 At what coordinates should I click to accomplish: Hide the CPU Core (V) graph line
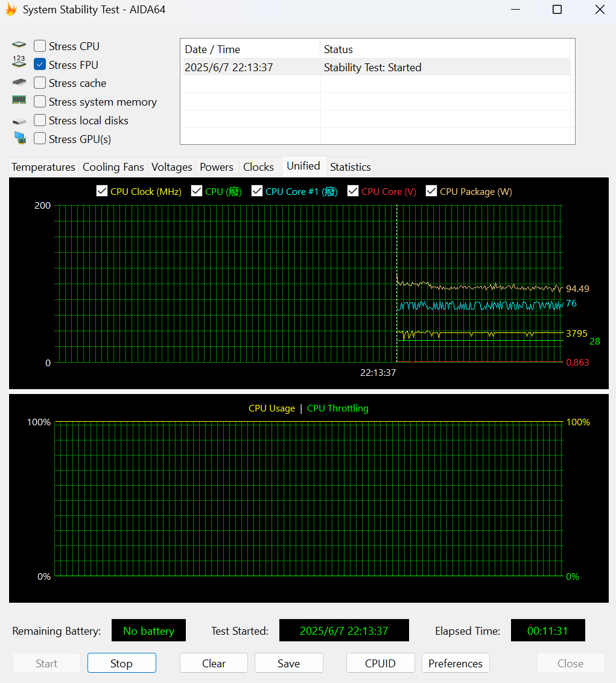click(x=353, y=191)
